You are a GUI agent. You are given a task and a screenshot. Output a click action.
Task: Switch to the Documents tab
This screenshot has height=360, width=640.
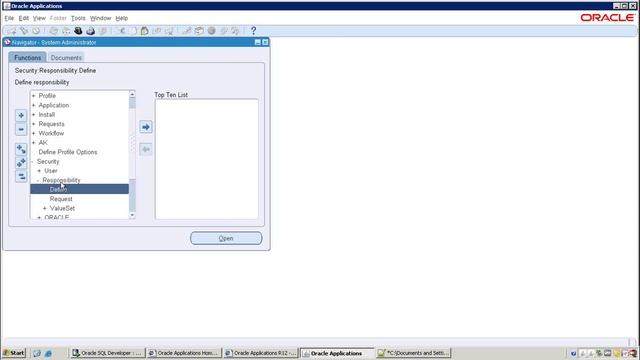pyautogui.click(x=66, y=58)
